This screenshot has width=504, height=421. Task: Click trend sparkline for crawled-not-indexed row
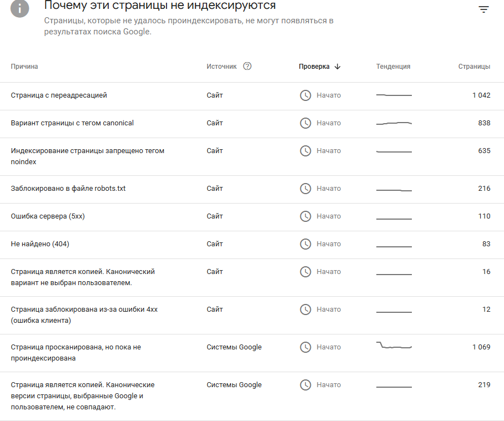pyautogui.click(x=394, y=346)
